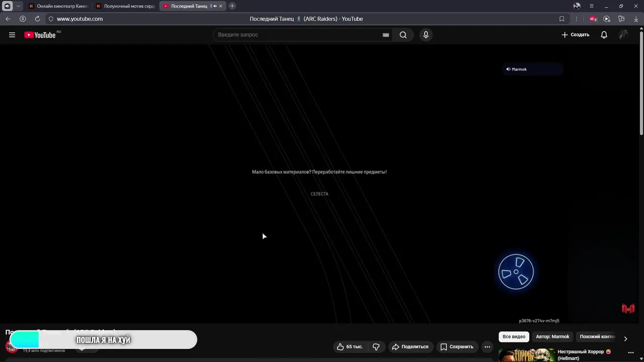Open options for Нестрашный Хоррор video
644x362 pixels.
point(630,352)
